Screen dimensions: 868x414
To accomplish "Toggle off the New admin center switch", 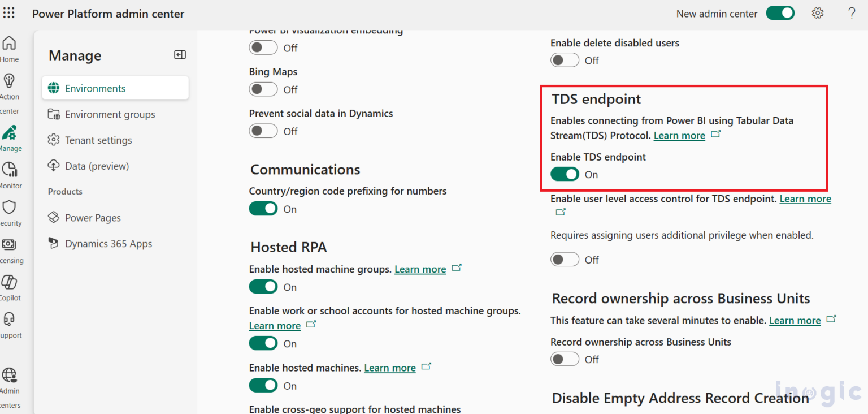I will [780, 12].
